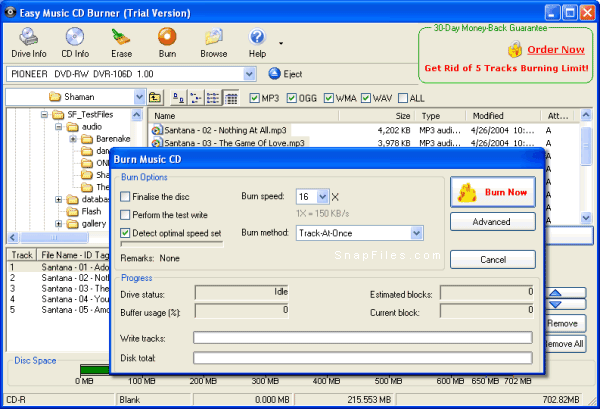The height and width of the screenshot is (409, 600).
Task: Click the Remove track button
Action: 565,323
